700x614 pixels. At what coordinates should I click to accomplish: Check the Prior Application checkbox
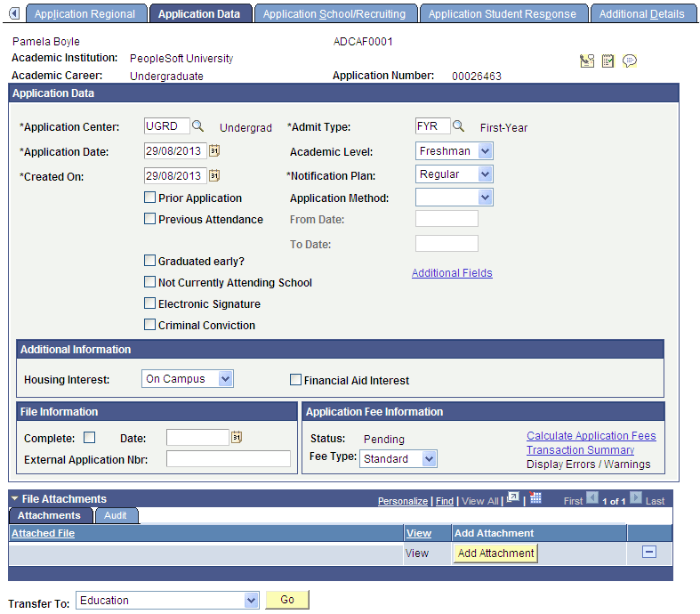click(x=150, y=197)
